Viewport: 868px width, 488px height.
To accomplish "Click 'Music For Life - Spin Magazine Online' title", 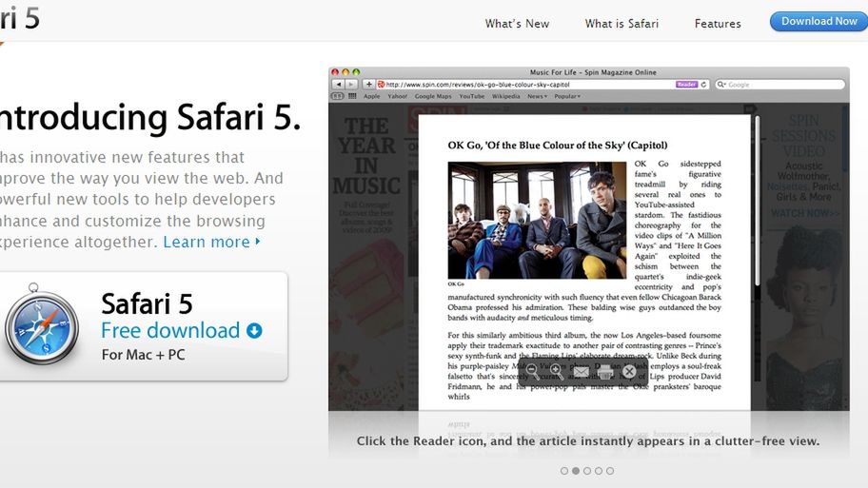I will click(x=593, y=72).
